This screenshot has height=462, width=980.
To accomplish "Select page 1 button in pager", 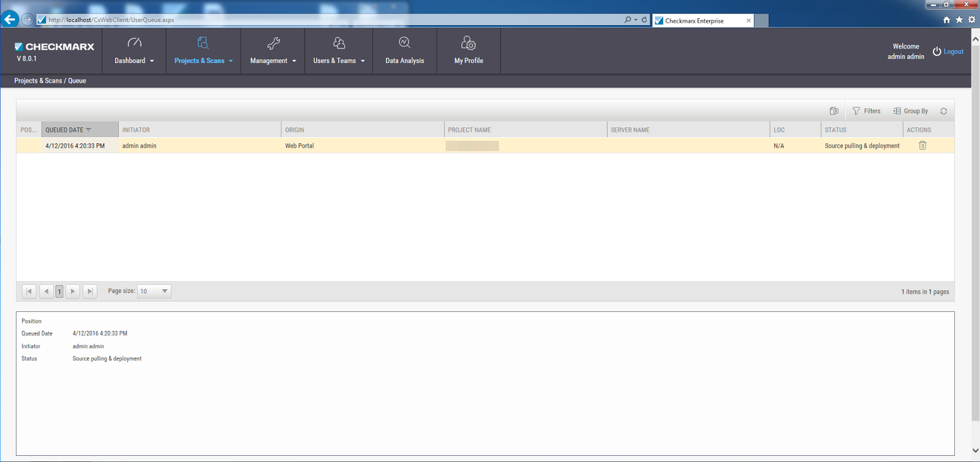I will (59, 291).
